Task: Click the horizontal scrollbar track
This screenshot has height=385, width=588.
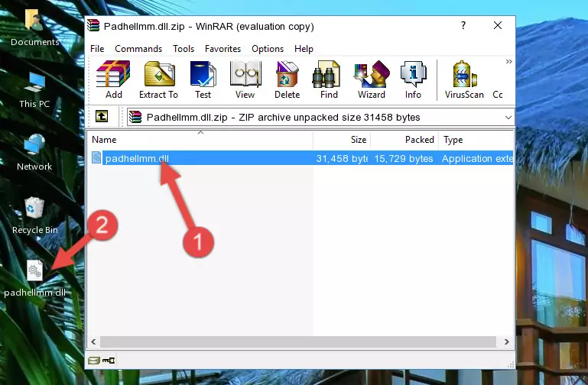Action: [298, 341]
